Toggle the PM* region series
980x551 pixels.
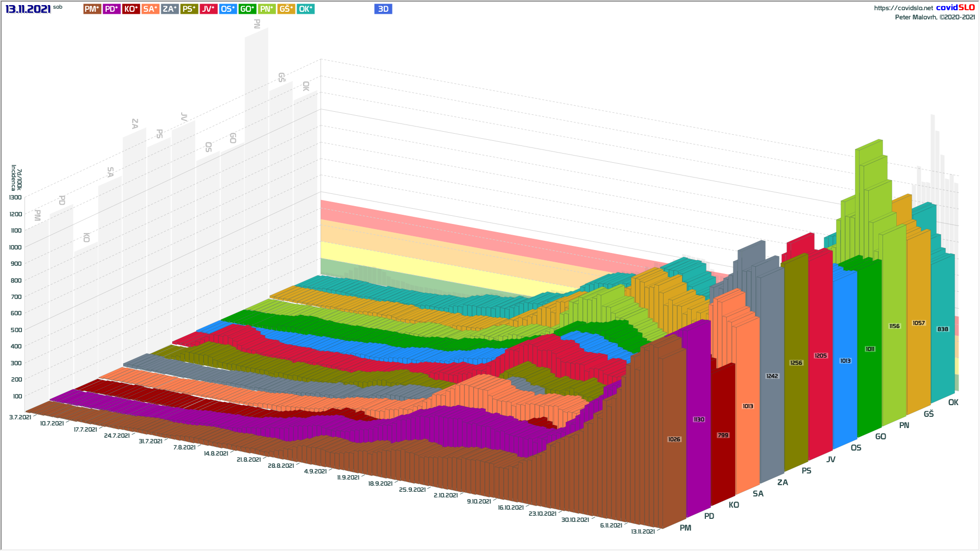(x=92, y=9)
